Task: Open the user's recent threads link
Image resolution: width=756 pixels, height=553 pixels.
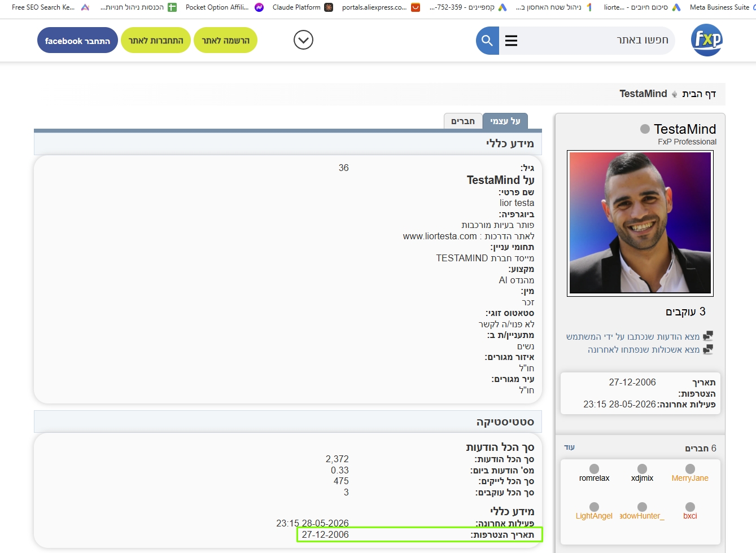Action: 644,349
